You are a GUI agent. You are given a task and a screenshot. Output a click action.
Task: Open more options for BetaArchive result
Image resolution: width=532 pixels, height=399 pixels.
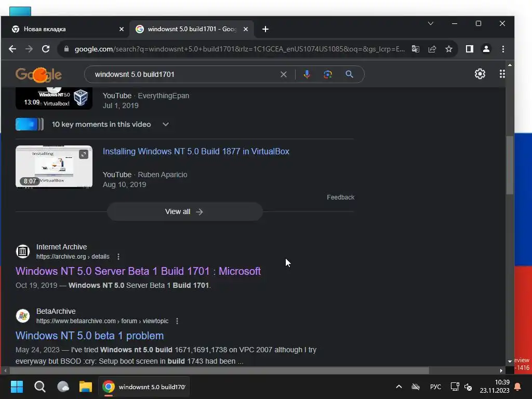(177, 321)
